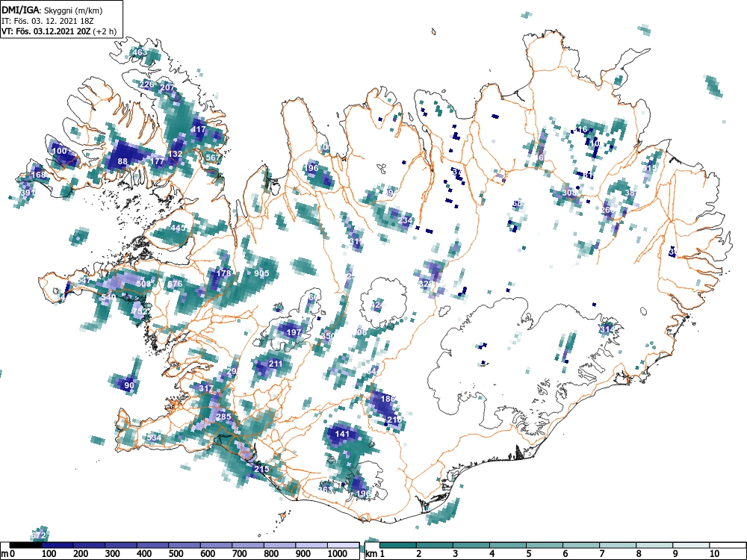Viewport: 747px width, 560px height.
Task: Click the m legend swatch between 500 and 600
Action: point(185,545)
